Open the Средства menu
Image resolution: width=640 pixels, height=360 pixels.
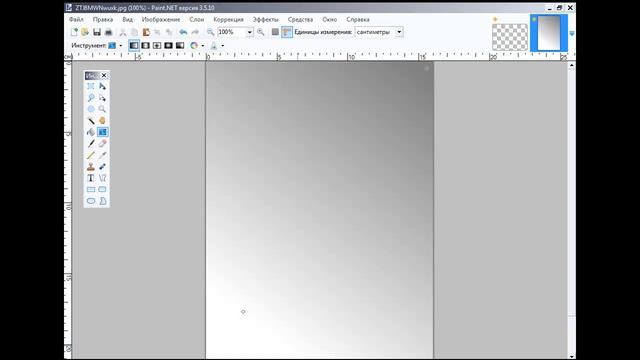click(300, 19)
